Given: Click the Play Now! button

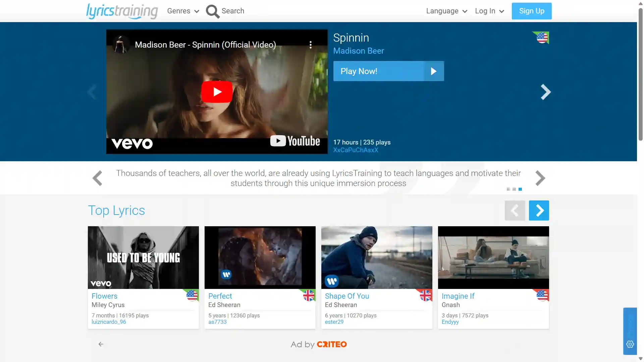Looking at the screenshot, I should point(389,71).
